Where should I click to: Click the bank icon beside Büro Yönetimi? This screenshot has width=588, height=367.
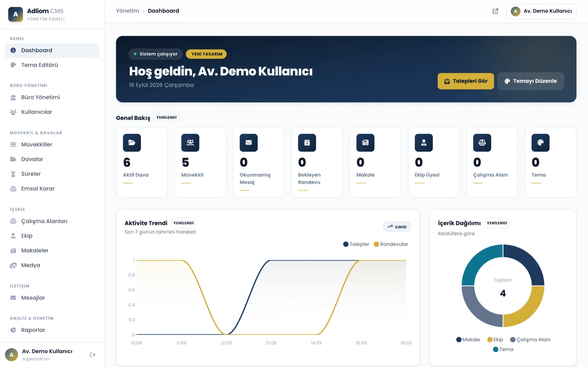coord(13,98)
